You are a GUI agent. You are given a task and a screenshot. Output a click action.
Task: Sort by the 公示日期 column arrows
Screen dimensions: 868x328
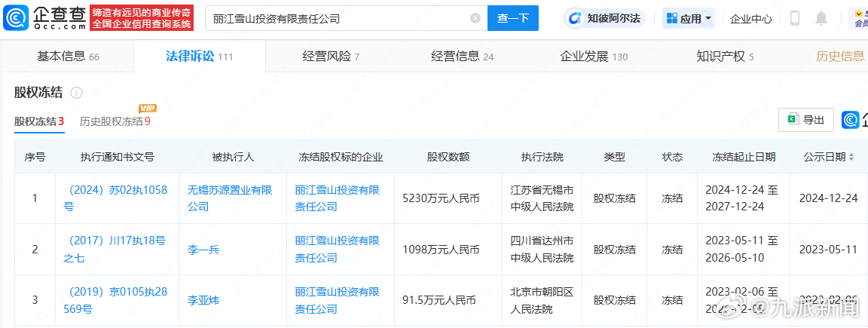click(x=851, y=158)
